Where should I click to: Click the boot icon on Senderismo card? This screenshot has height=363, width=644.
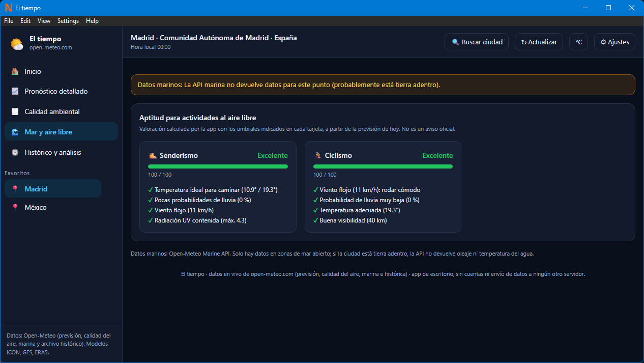coord(153,156)
